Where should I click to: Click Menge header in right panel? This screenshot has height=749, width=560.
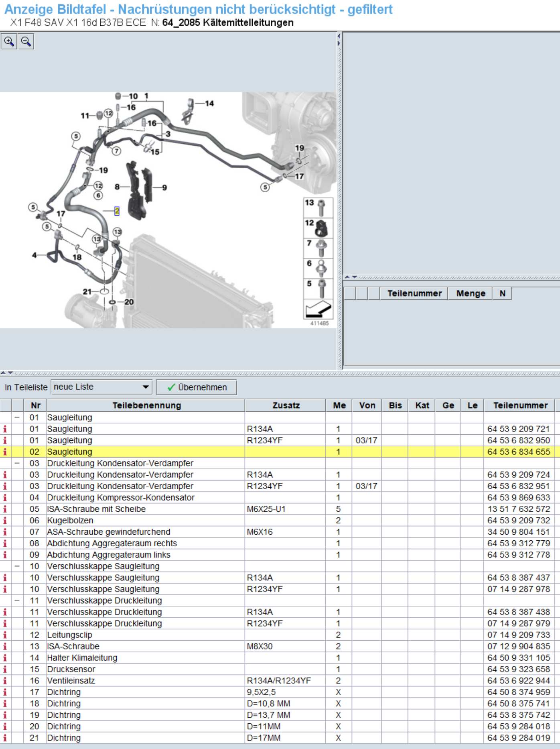[x=471, y=293]
